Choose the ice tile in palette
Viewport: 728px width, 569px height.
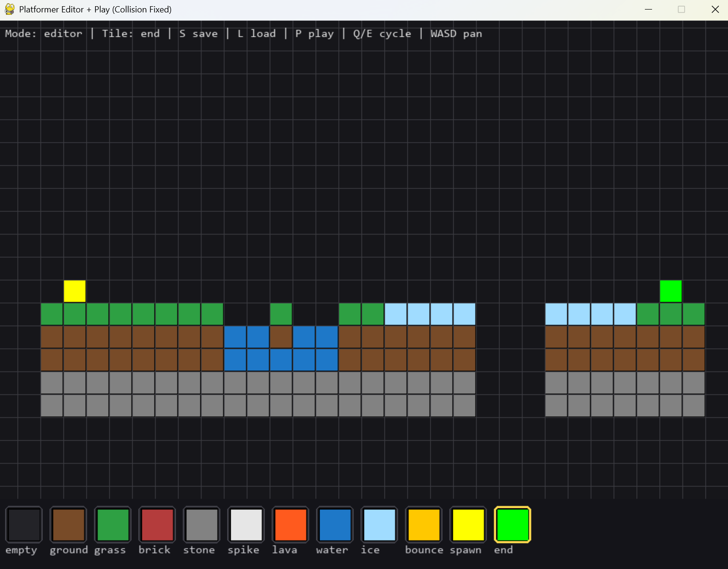[379, 525]
